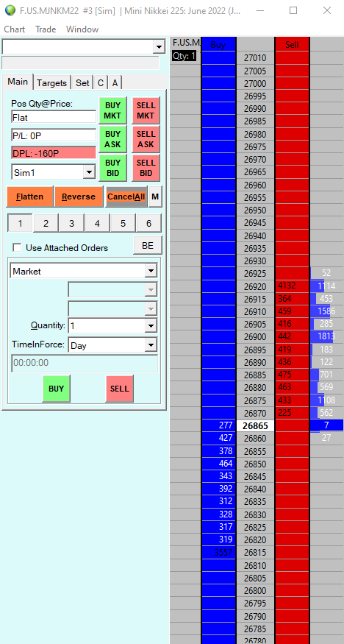Open the TimeInForce Day dropdown
Screen dimensions: 344x644
[x=151, y=345]
